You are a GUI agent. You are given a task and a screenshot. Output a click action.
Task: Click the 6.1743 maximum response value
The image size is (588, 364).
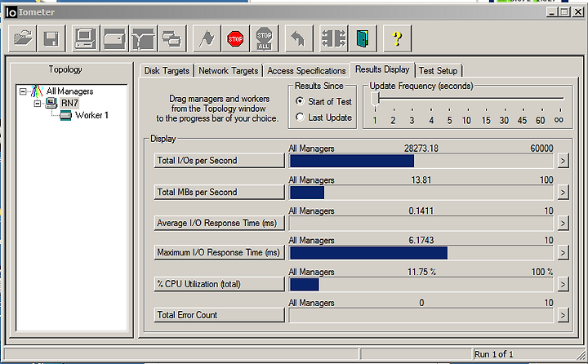(421, 240)
